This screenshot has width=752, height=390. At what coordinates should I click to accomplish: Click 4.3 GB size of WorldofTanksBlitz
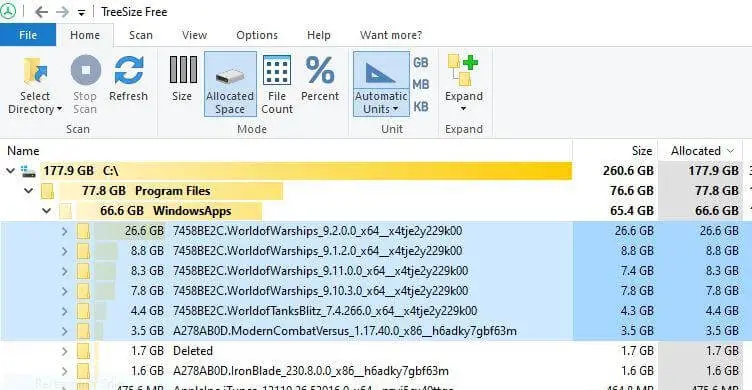point(637,311)
